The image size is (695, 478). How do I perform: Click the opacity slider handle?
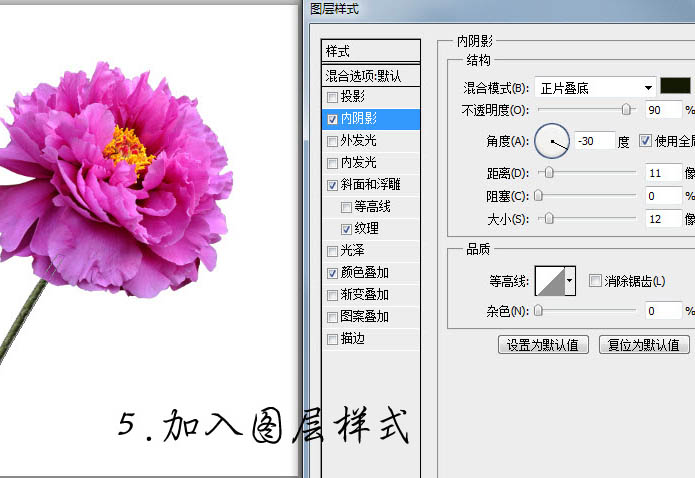coord(627,110)
